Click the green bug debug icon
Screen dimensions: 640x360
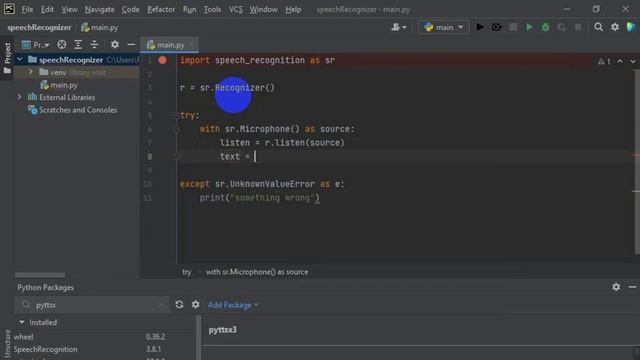545,27
